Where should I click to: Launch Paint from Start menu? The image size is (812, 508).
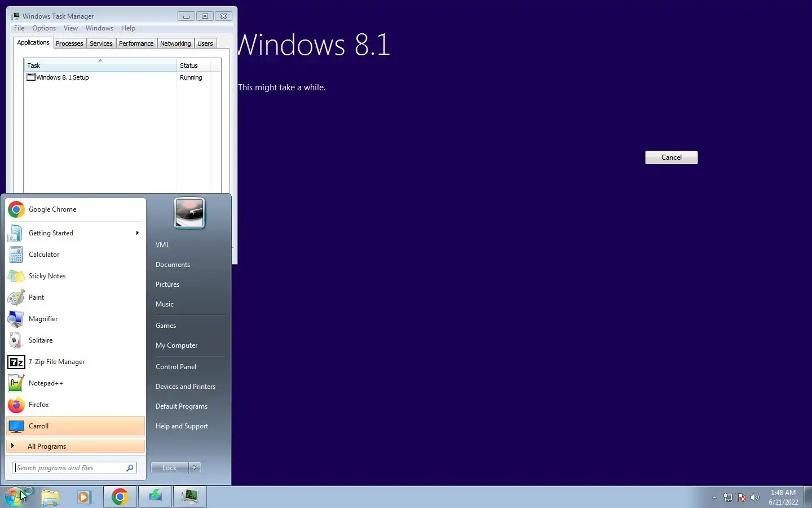click(x=76, y=297)
